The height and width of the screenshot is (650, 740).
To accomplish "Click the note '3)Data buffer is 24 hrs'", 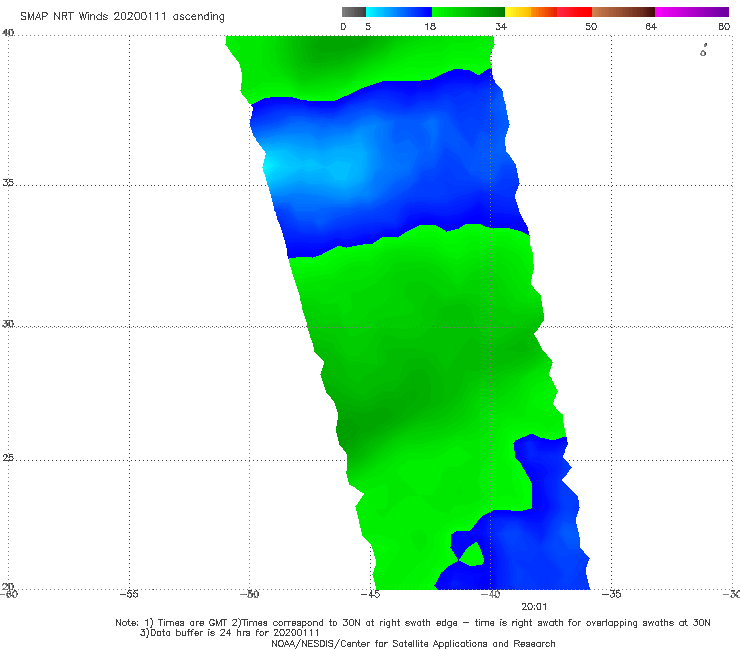I will pos(229,633).
